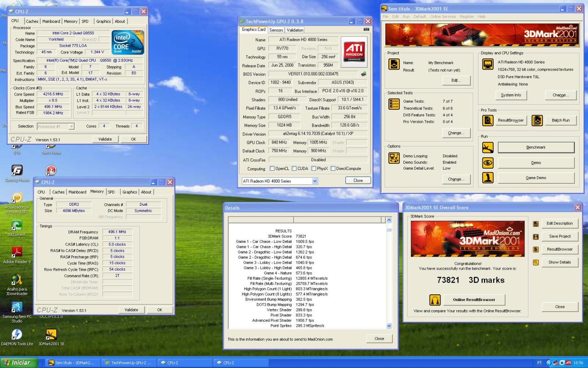
Task: Open the Graphics tab in top CPU-Z window
Action: pos(103,21)
